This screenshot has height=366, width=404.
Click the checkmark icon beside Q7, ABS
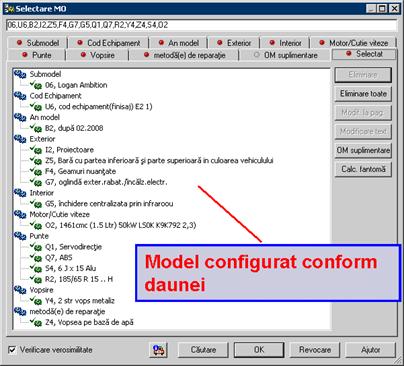tap(36, 258)
